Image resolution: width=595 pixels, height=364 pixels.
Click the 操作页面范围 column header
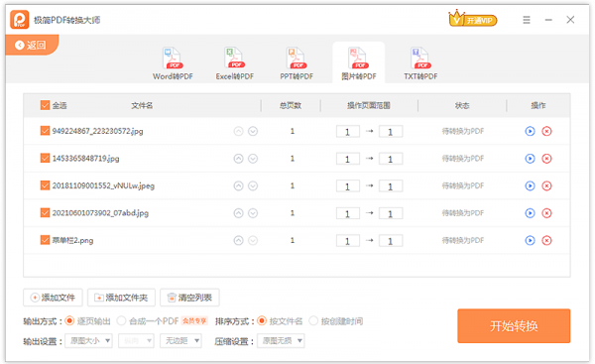click(x=369, y=105)
